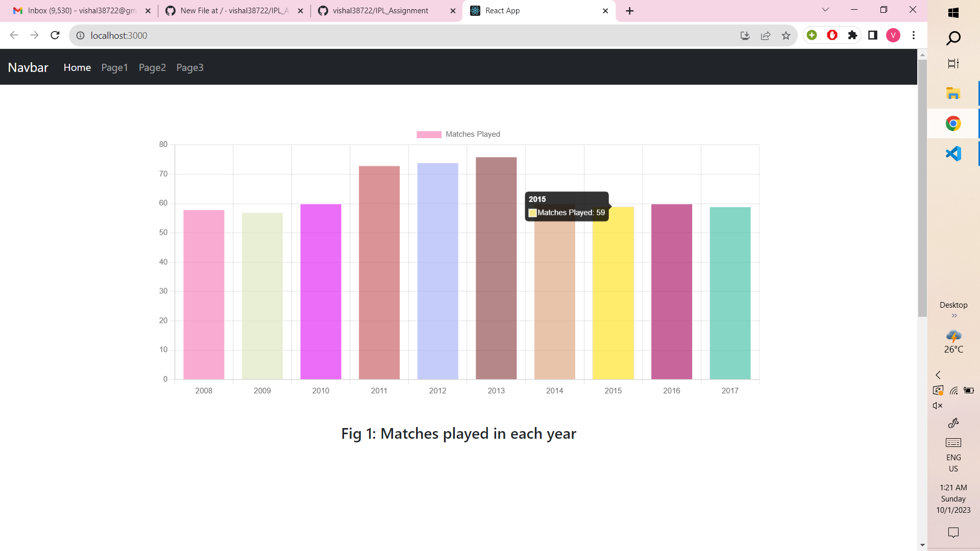
Task: Click the 2009 pale green bar
Action: [x=262, y=296]
